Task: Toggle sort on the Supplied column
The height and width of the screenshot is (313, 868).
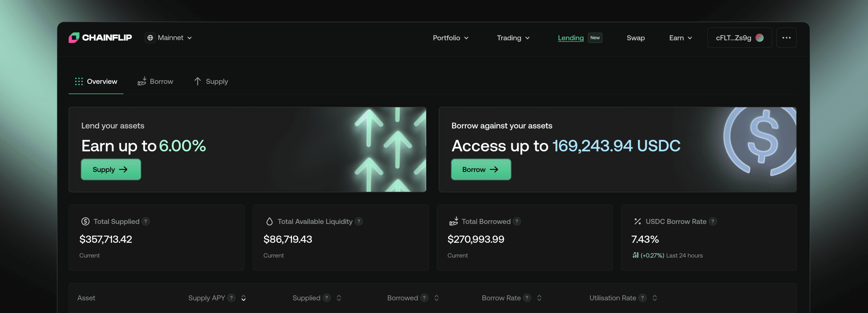Action: [x=339, y=298]
